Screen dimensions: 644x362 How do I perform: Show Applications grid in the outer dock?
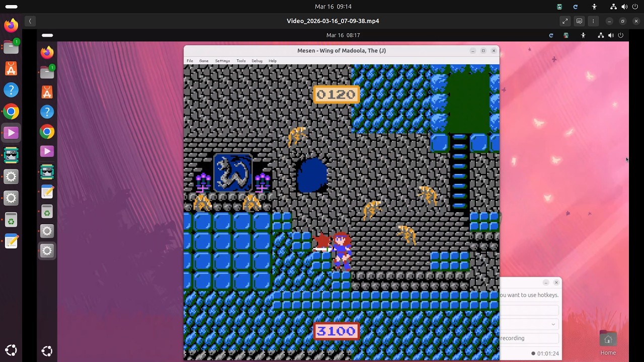(11, 350)
